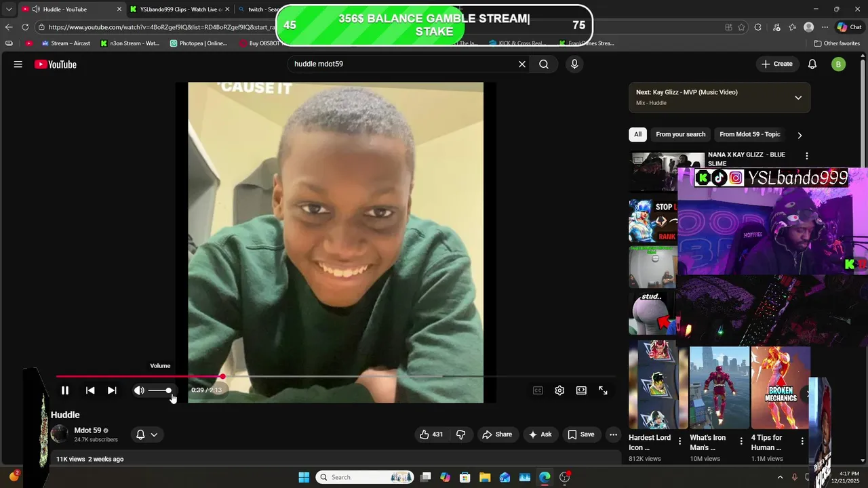
Task: Reload the page
Action: tap(25, 27)
